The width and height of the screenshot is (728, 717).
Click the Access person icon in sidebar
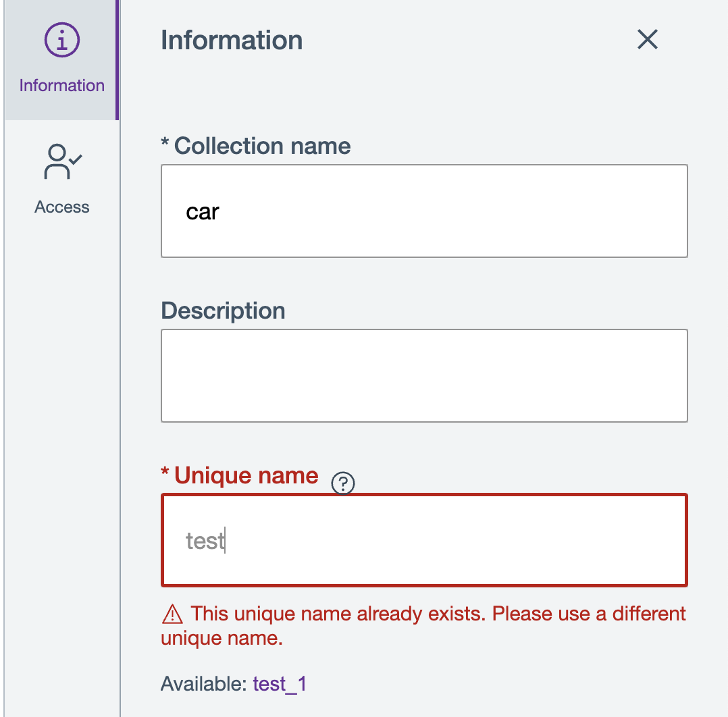62,162
